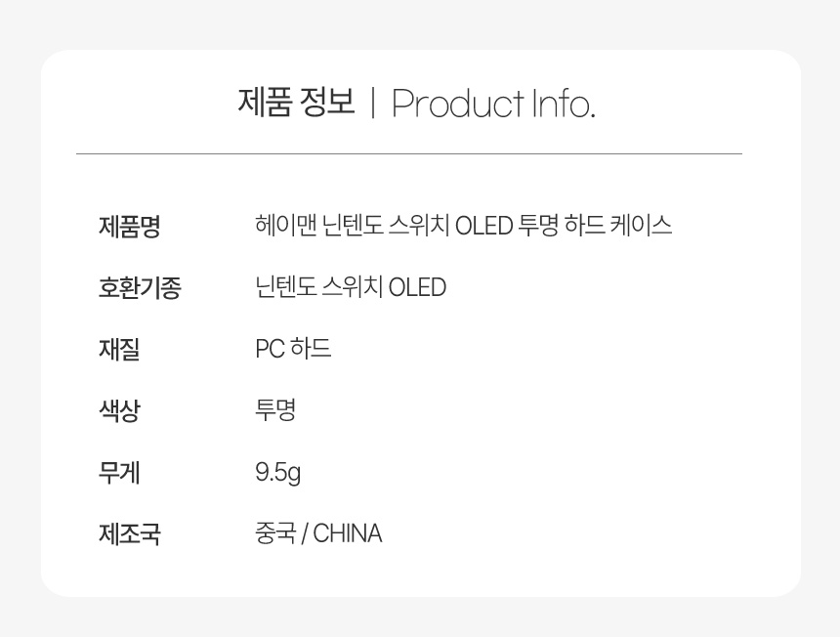Select the '색상' row label

(119, 410)
